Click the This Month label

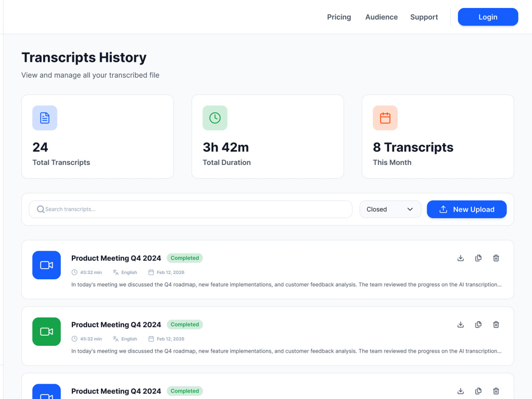click(x=392, y=162)
